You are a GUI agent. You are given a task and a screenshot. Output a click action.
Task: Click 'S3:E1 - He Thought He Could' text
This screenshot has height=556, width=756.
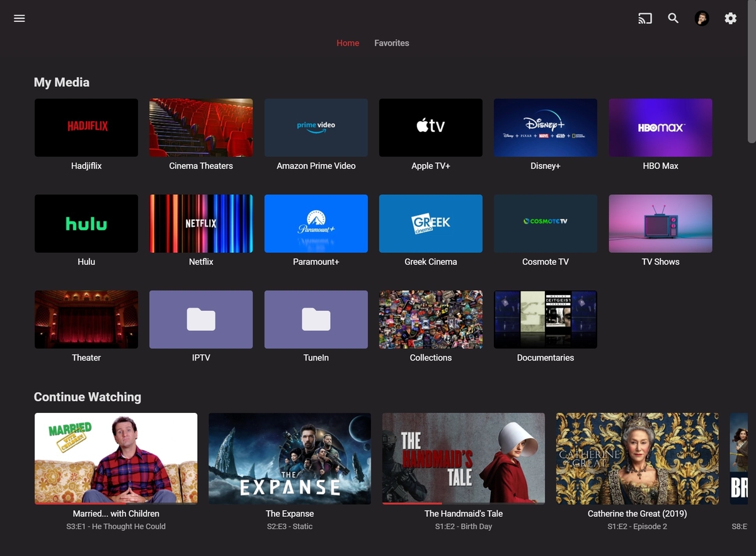coord(116,526)
